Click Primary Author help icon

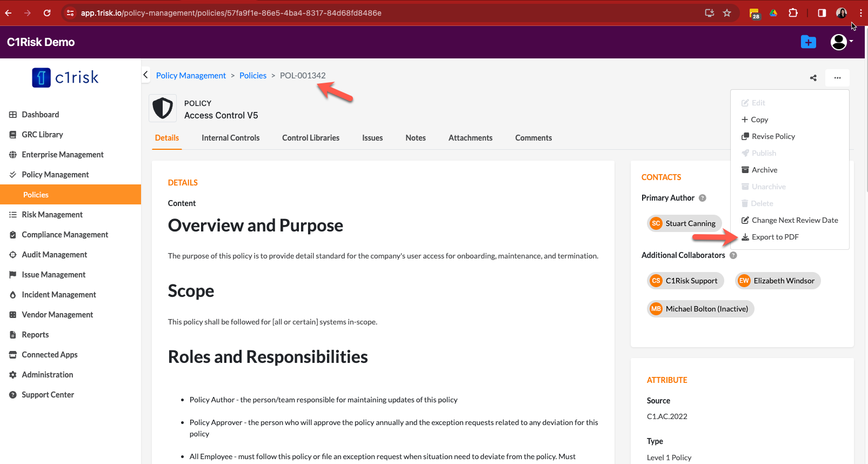(703, 198)
